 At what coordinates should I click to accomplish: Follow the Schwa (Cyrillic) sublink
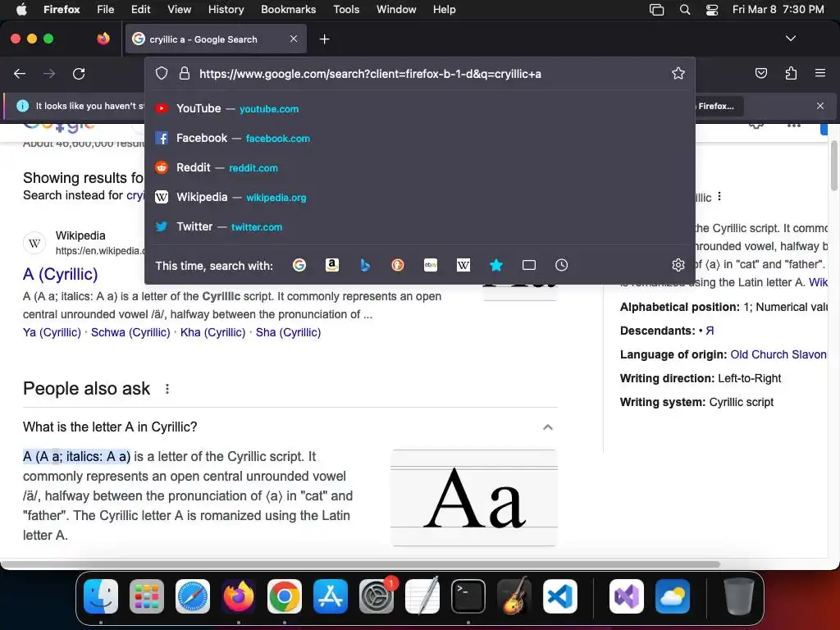coord(130,332)
